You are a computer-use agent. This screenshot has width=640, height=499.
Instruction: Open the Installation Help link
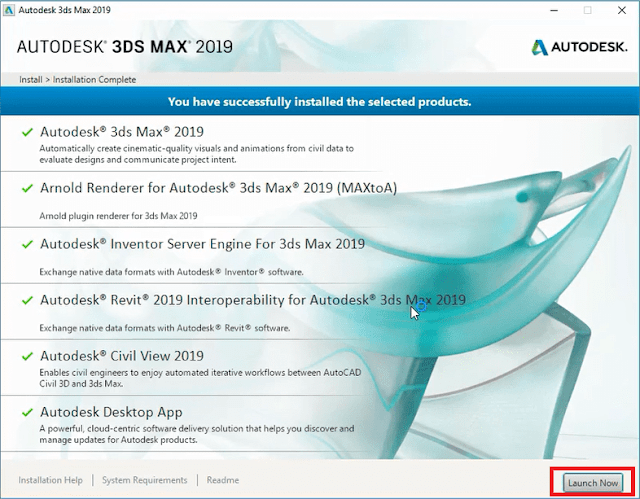pyautogui.click(x=50, y=480)
